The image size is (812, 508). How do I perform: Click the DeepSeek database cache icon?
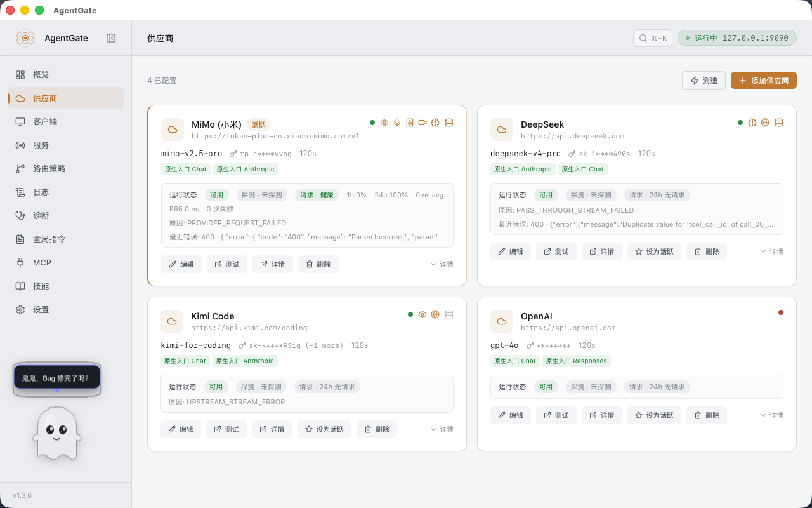pyautogui.click(x=779, y=123)
